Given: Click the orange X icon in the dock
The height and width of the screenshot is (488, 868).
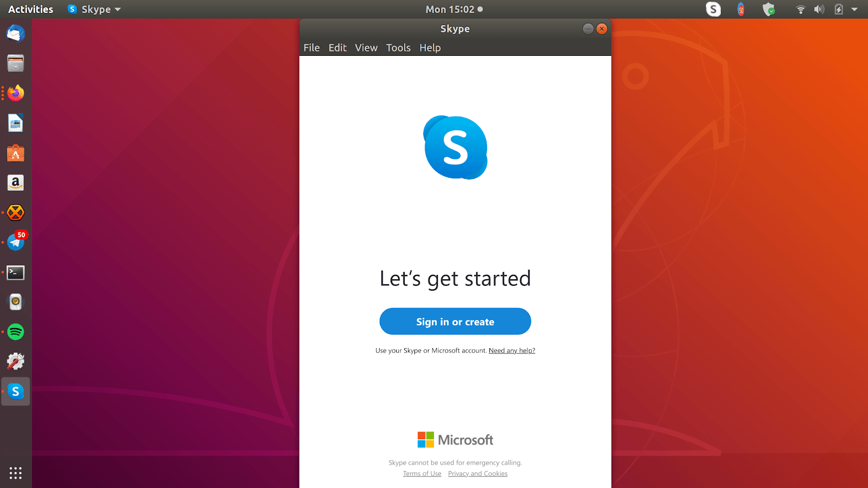Looking at the screenshot, I should pyautogui.click(x=15, y=213).
